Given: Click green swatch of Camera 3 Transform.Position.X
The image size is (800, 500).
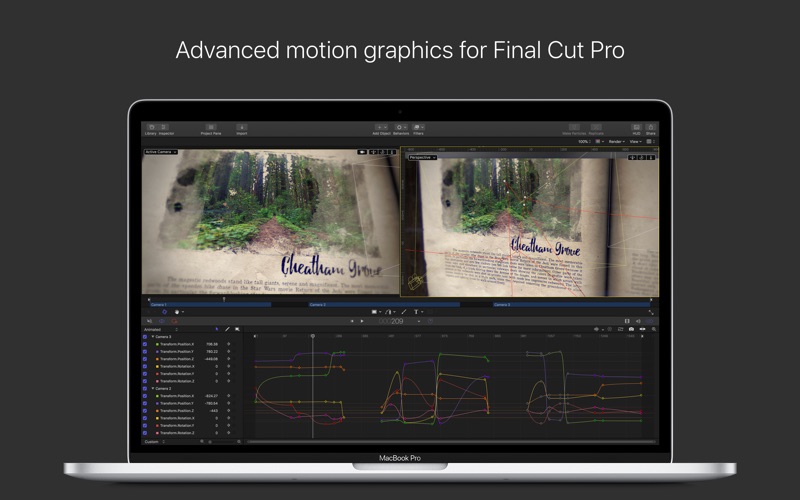Looking at the screenshot, I should coord(157,344).
